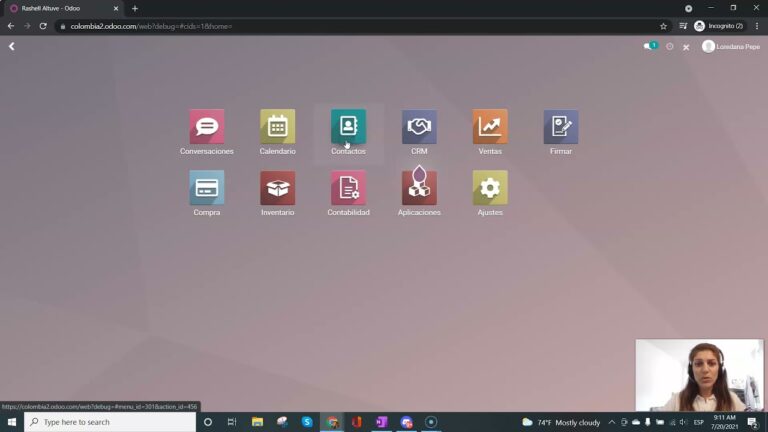Open Skype from the taskbar
The image size is (768, 432).
click(x=307, y=422)
